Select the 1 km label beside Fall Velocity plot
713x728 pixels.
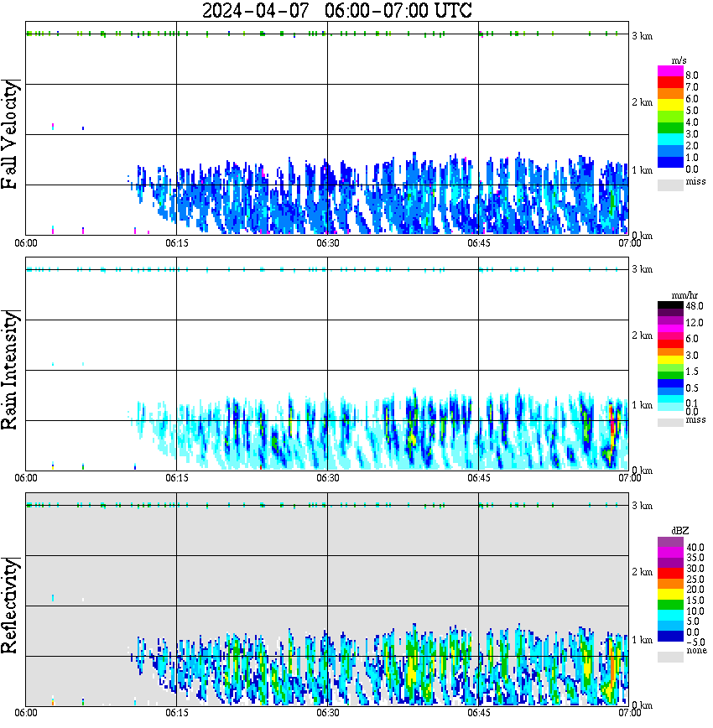642,170
